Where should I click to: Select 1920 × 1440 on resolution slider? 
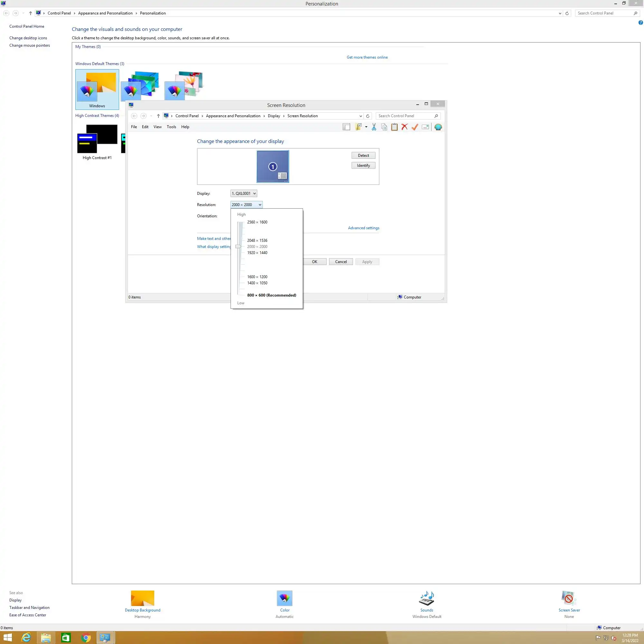pyautogui.click(x=257, y=253)
